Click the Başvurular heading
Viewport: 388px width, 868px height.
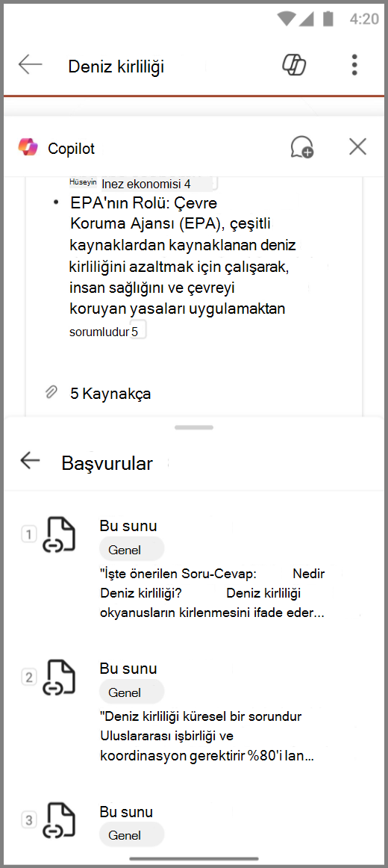[x=107, y=463]
